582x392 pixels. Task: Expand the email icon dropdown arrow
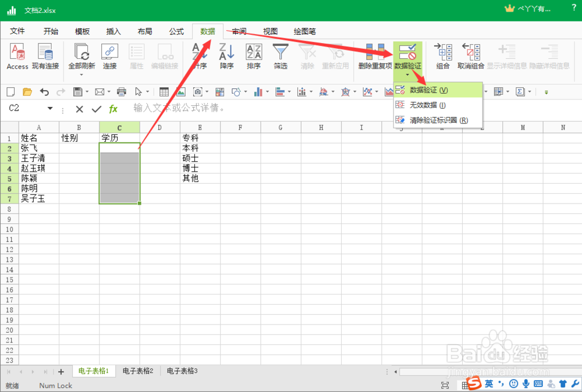(x=109, y=92)
